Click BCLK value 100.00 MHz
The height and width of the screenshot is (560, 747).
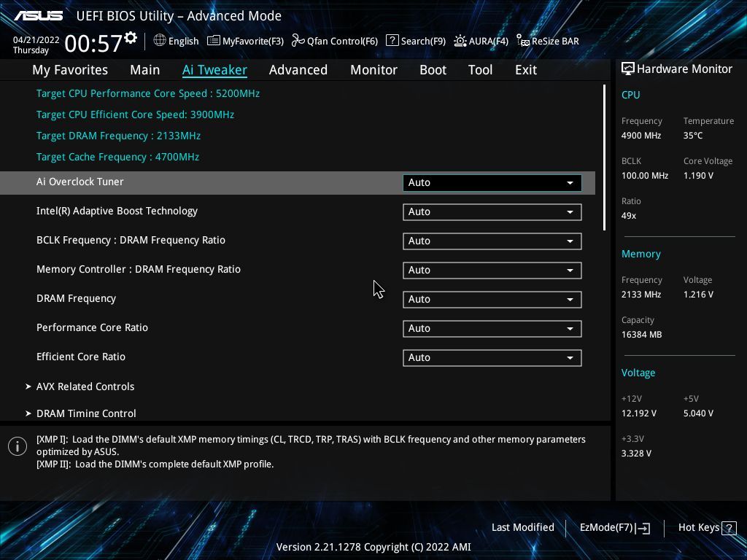click(x=645, y=176)
